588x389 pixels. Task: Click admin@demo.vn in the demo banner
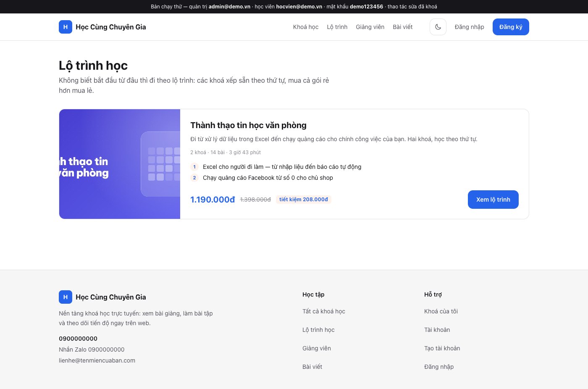click(x=229, y=7)
